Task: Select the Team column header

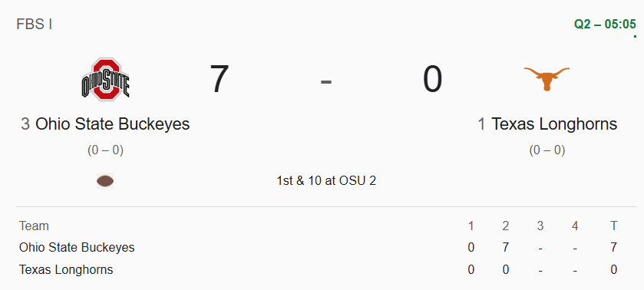Action: pos(34,226)
